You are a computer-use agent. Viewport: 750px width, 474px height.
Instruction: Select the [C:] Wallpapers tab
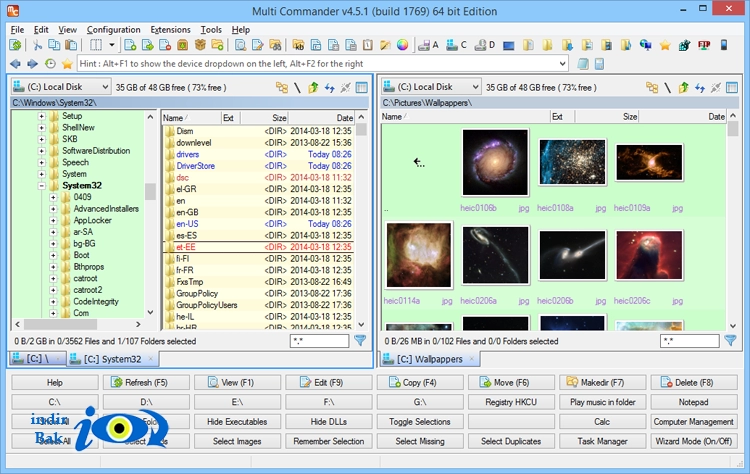tap(430, 359)
